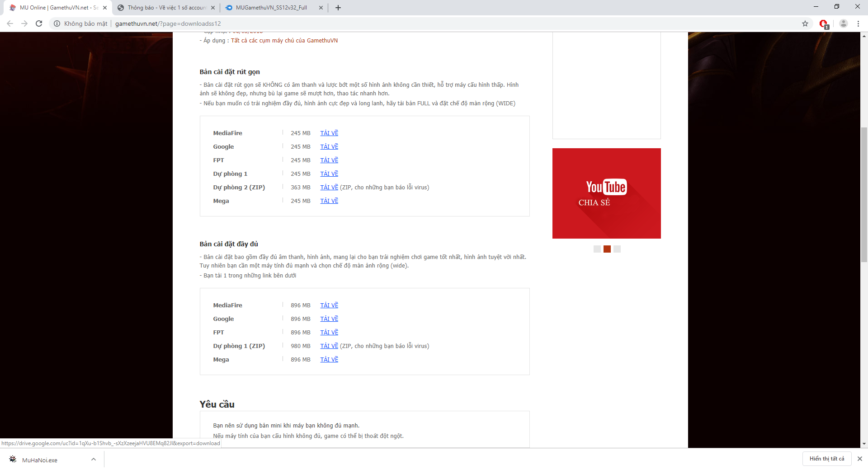Click the site security info icon

click(57, 23)
